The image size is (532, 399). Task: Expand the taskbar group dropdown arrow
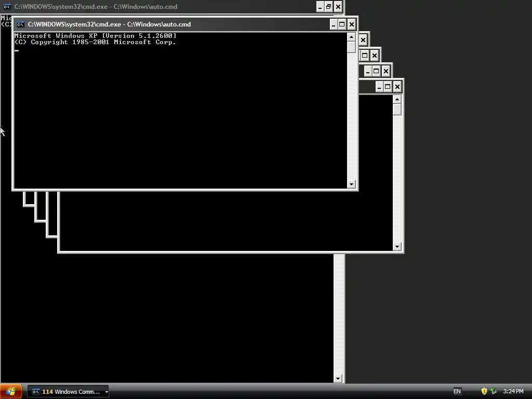(107, 392)
